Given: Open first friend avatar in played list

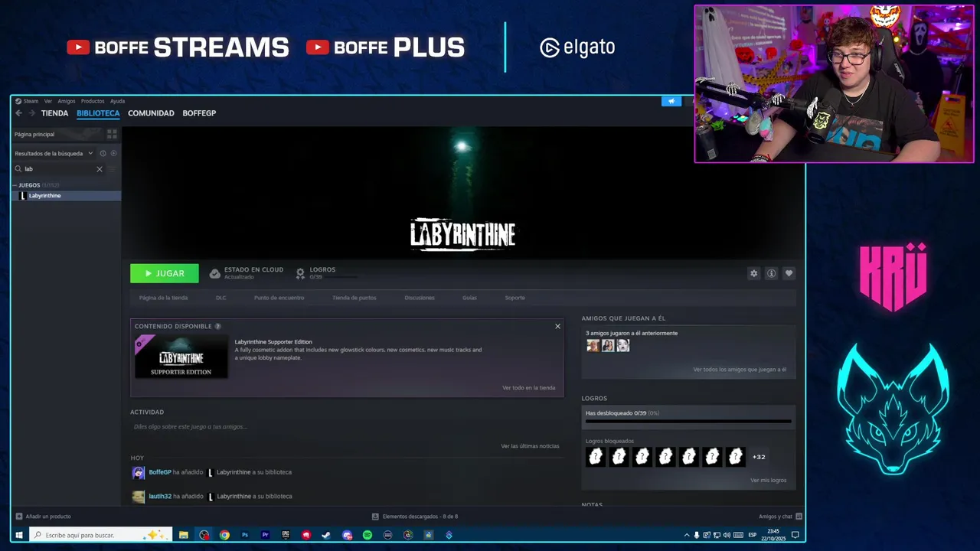Looking at the screenshot, I should click(x=593, y=345).
